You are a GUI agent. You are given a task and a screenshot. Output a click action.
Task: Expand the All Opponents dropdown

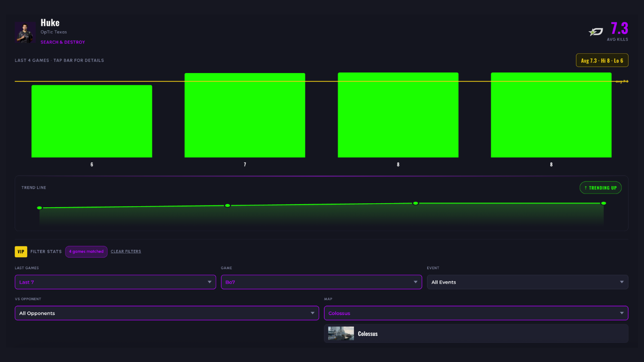pos(167,313)
